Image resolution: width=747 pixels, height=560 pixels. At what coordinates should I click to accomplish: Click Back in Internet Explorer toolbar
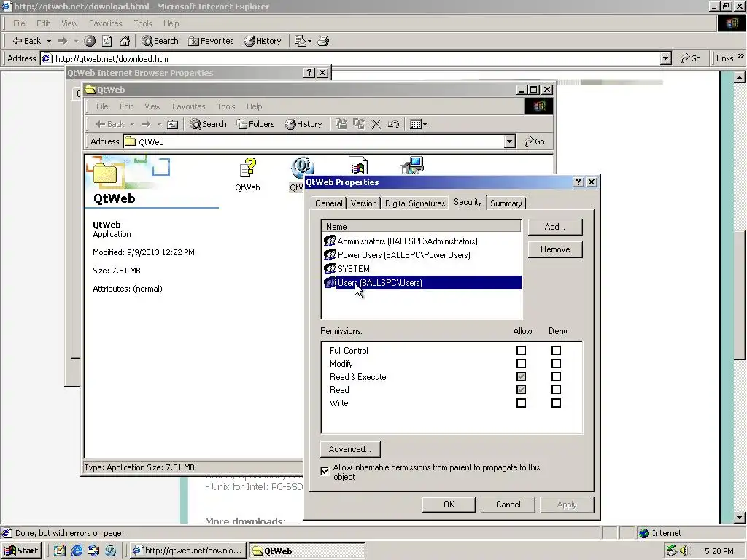point(27,41)
